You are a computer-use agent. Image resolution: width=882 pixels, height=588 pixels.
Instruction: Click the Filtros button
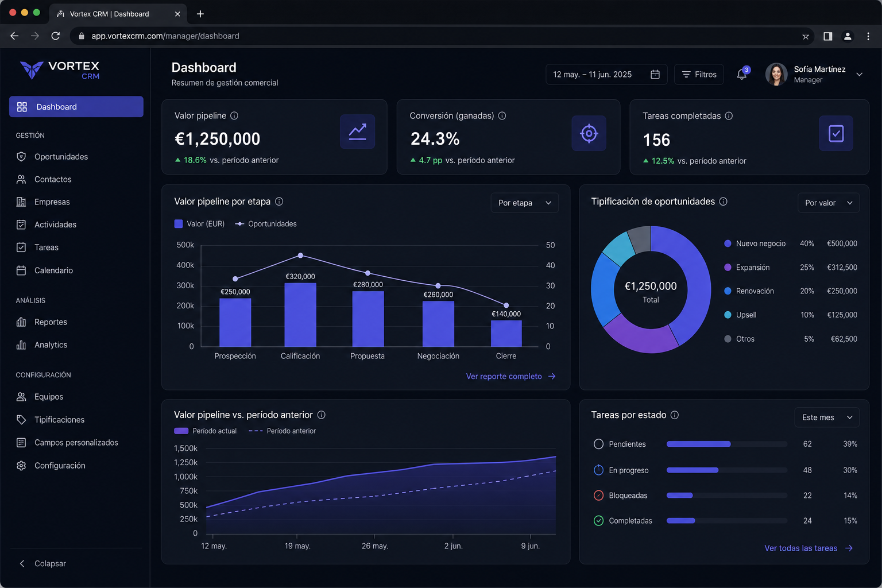tap(699, 75)
